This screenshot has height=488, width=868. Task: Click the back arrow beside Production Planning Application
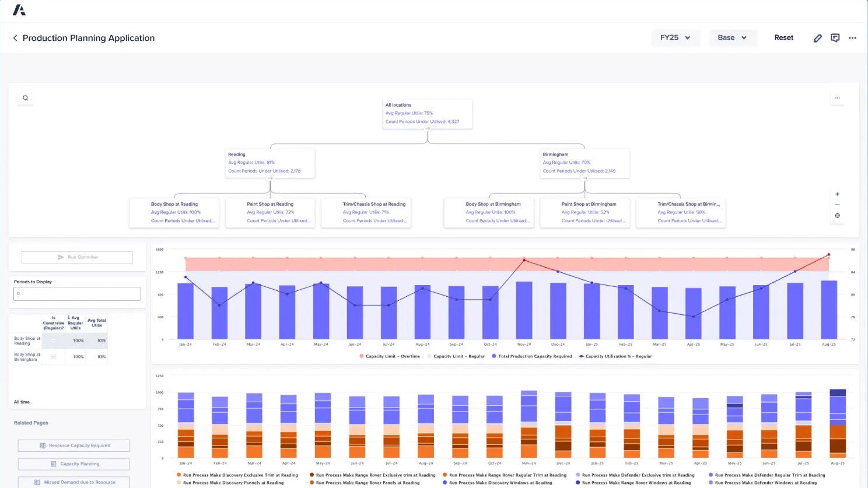15,38
